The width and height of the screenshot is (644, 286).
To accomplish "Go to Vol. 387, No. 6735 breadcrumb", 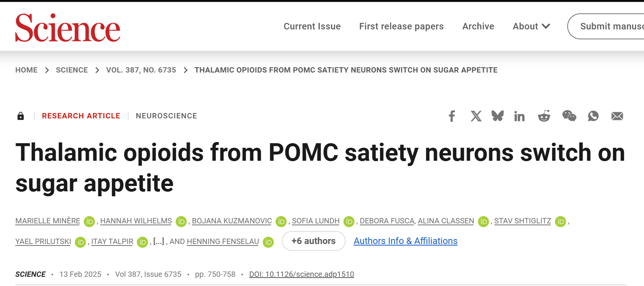I will (141, 70).
